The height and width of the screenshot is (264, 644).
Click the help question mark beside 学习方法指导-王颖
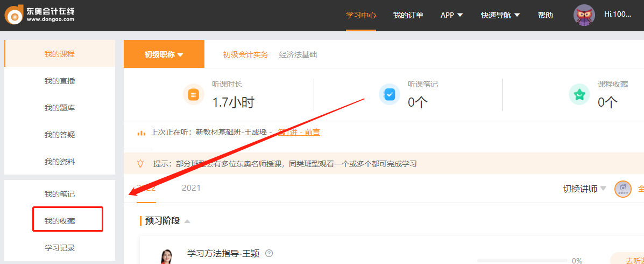(269, 253)
